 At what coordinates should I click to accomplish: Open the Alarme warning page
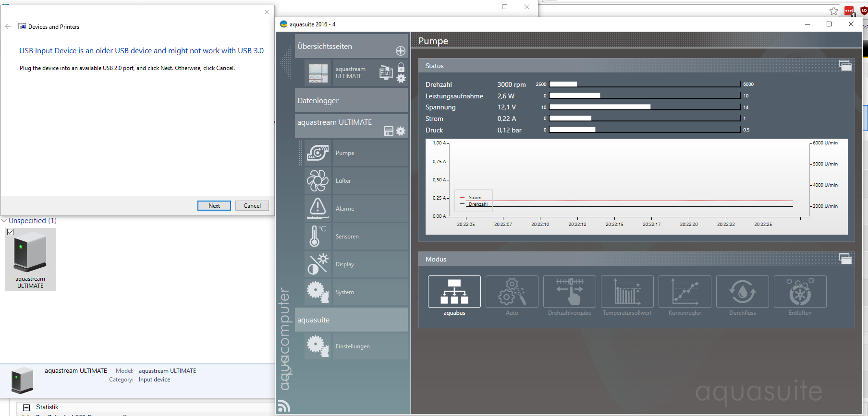pos(318,209)
